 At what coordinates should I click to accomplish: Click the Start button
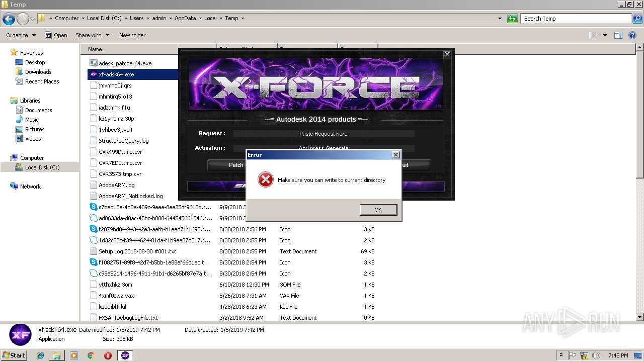14,355
